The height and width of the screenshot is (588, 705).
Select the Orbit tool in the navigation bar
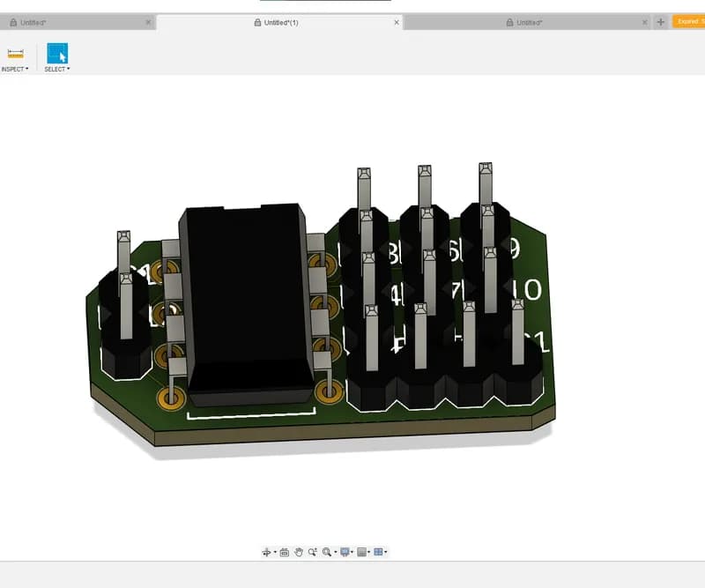(x=266, y=552)
